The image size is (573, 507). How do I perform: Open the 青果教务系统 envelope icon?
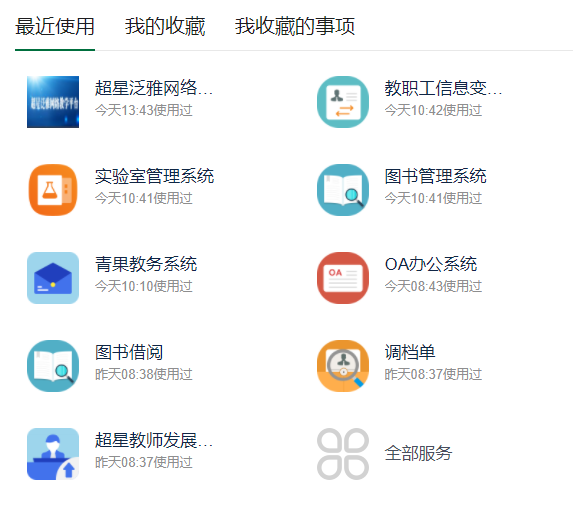[x=53, y=278]
